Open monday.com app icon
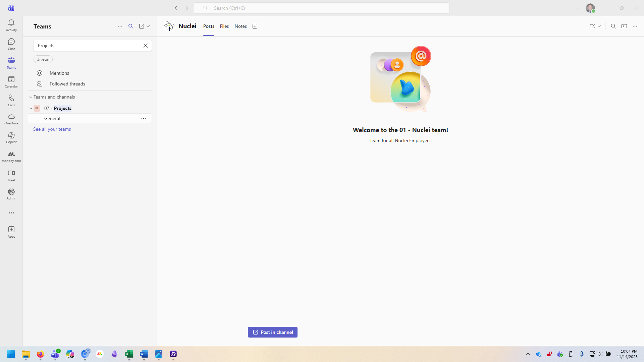 point(11,156)
